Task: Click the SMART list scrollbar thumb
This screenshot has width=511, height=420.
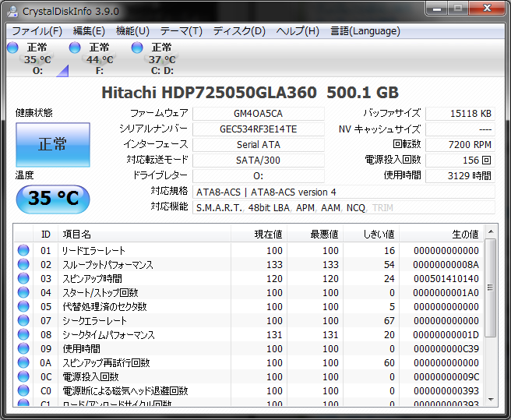Action: [491, 288]
